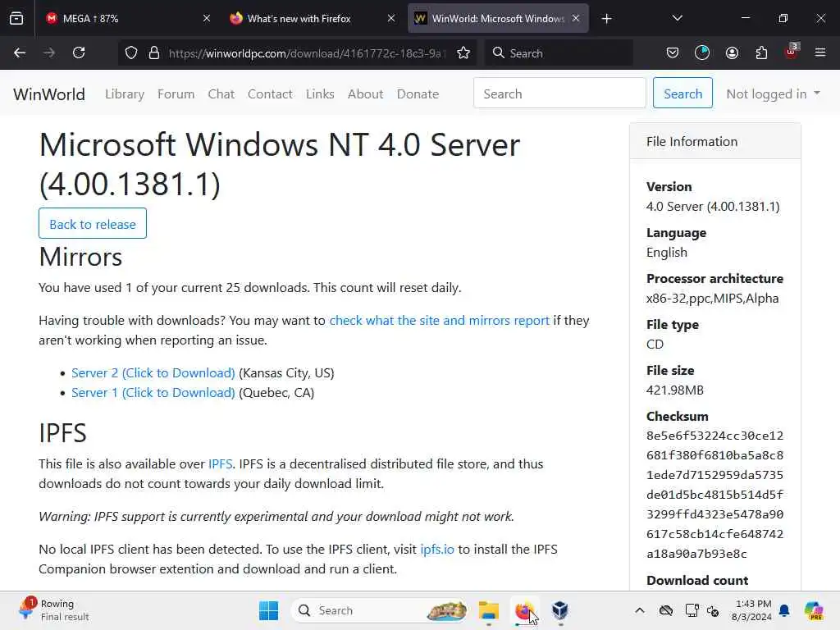Focus the Firefox toolbar search box
The width and height of the screenshot is (840, 630).
pyautogui.click(x=559, y=53)
